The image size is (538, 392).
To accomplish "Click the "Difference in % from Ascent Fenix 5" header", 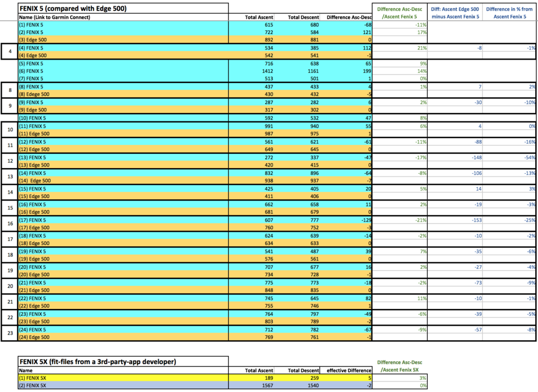I will coord(510,13).
